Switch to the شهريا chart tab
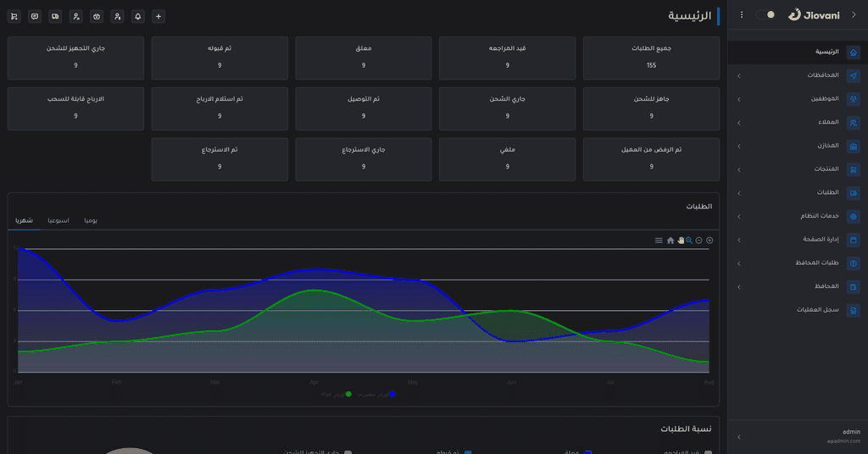This screenshot has height=454, width=868. click(24, 220)
